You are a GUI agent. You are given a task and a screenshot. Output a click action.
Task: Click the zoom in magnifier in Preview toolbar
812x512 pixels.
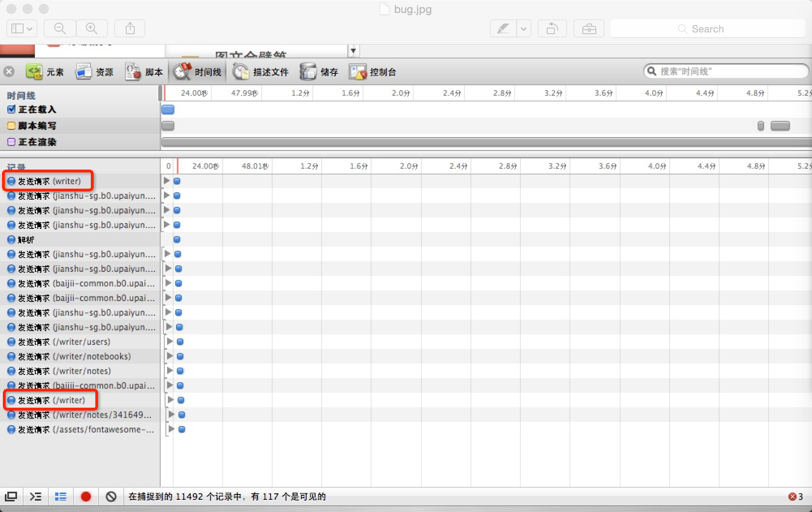[92, 28]
